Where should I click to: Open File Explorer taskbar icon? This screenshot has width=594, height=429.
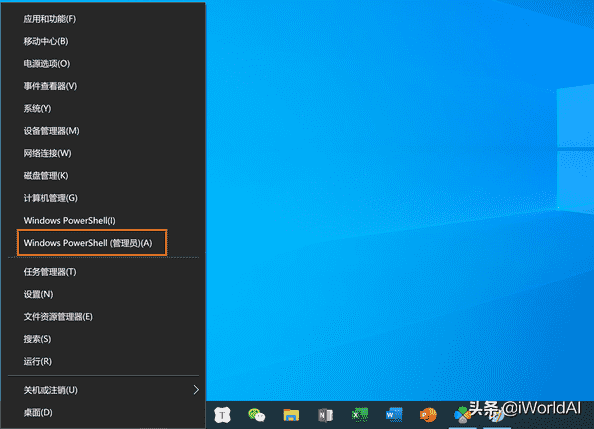291,415
